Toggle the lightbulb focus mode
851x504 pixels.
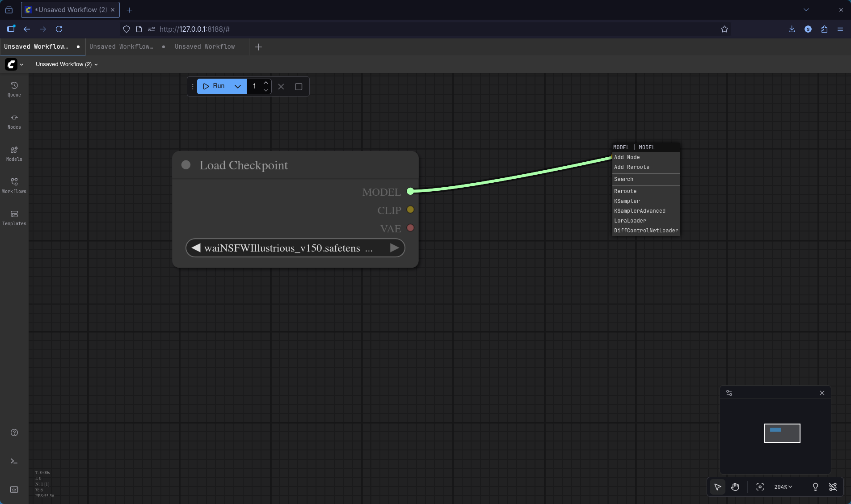(x=815, y=487)
